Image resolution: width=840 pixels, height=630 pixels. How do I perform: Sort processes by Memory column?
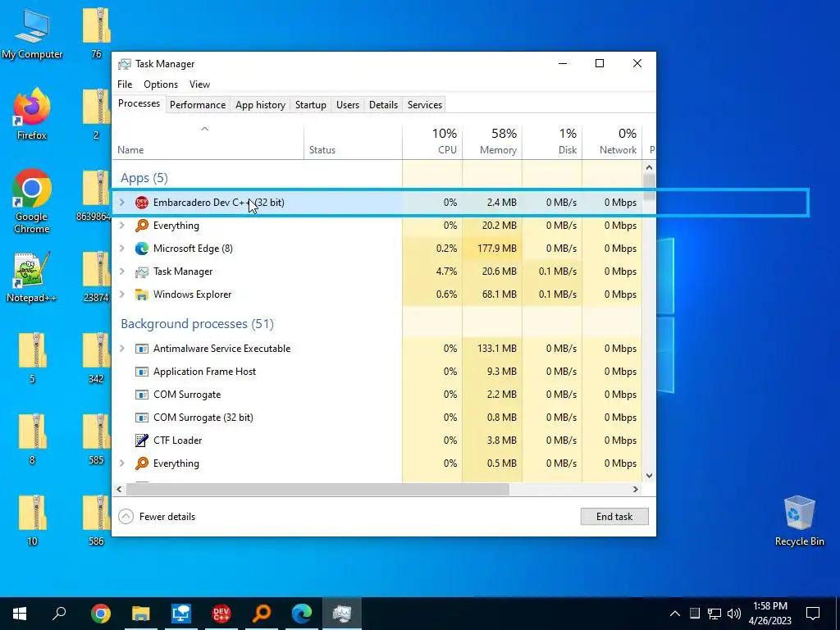[x=492, y=142]
